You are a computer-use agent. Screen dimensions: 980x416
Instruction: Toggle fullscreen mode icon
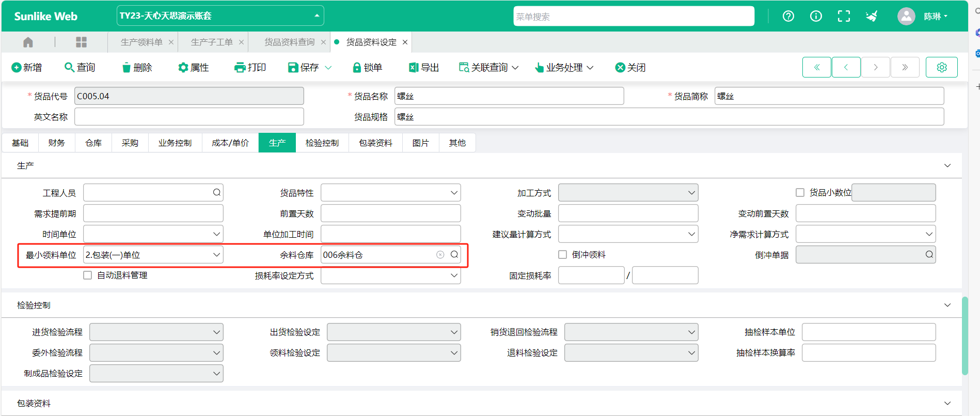844,16
